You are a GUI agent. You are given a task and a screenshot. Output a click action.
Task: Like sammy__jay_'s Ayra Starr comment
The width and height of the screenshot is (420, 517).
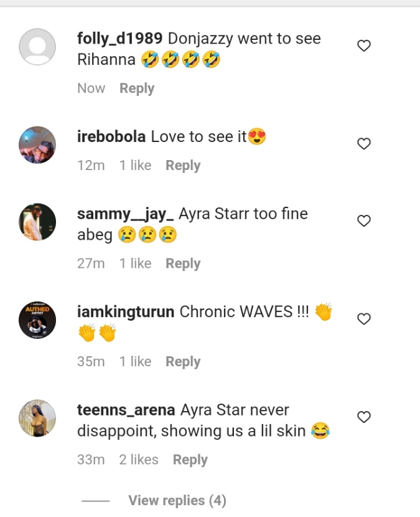click(364, 221)
